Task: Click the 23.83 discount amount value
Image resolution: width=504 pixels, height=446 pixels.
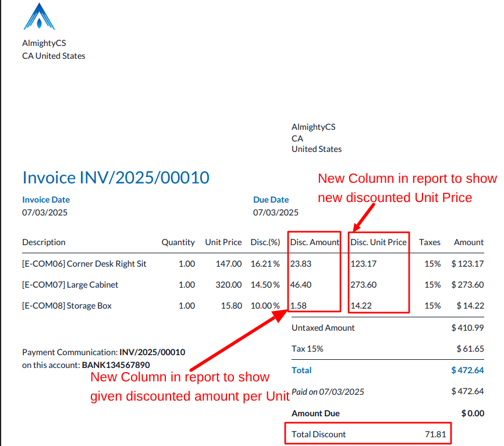Action: coord(301,264)
